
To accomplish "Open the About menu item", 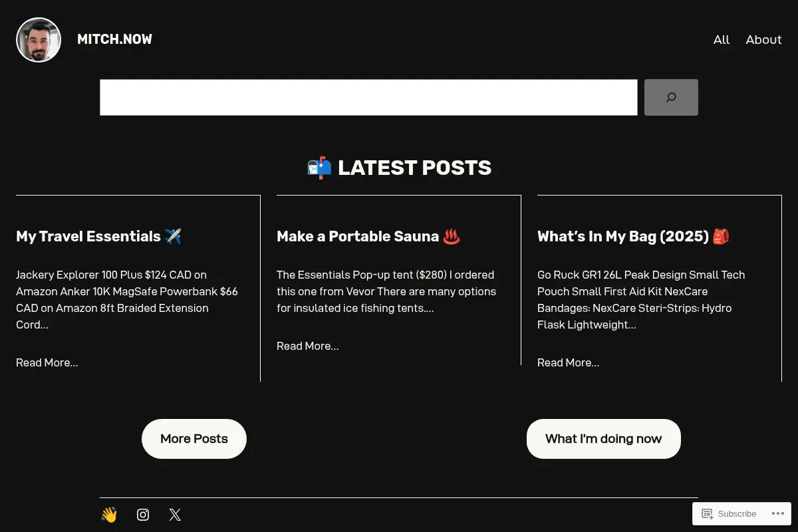I will (763, 39).
